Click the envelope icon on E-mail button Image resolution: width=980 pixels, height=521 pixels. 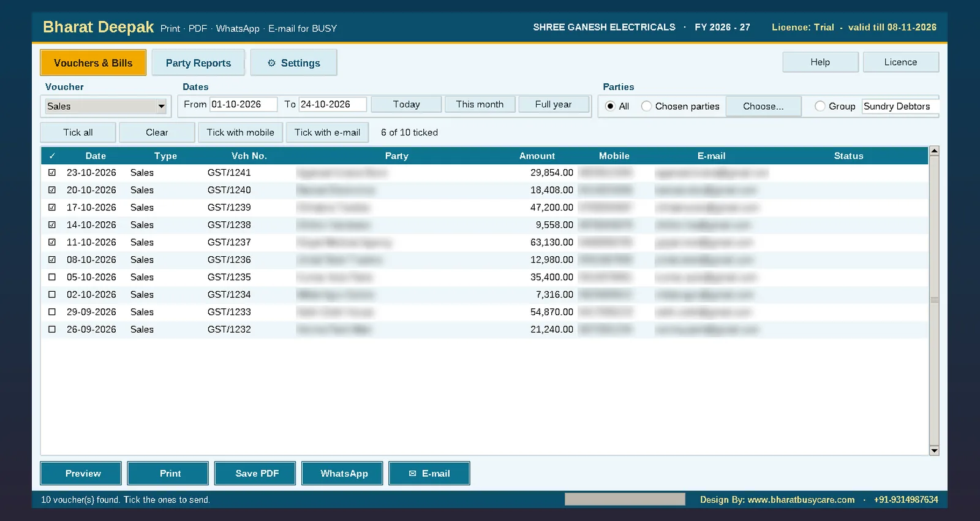[x=412, y=473]
